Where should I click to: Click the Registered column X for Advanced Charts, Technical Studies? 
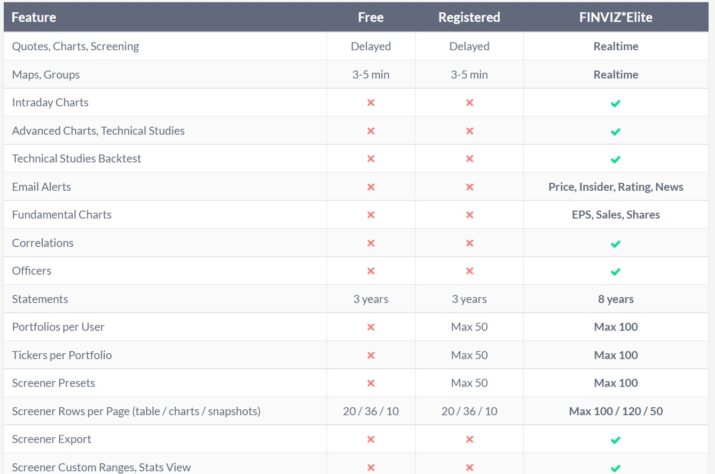(469, 131)
